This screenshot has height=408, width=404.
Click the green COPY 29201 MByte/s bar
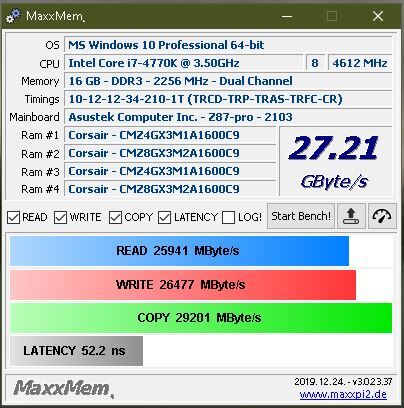pos(201,318)
